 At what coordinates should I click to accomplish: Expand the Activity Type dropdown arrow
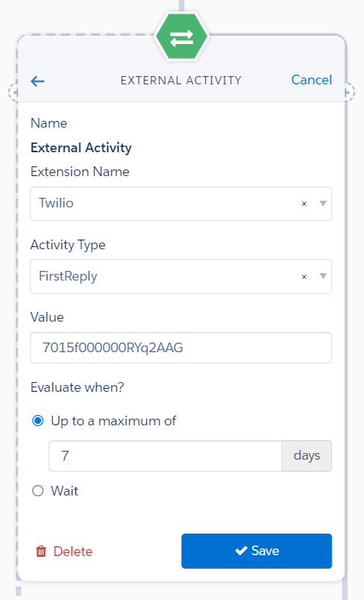pos(323,276)
